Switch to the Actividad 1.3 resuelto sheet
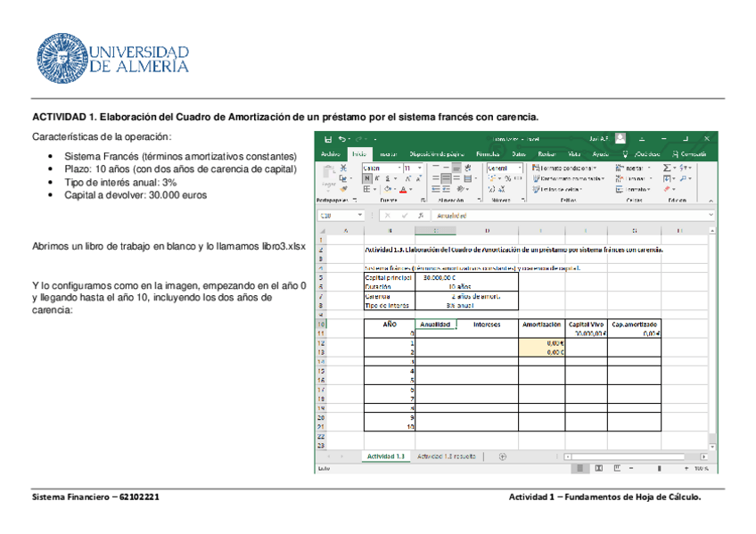The width and height of the screenshot is (756, 534). click(449, 456)
